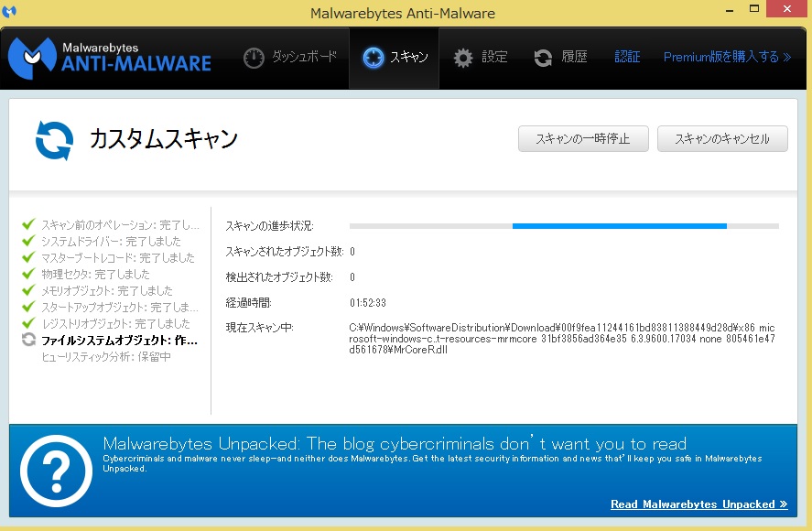Open the 設定 tab
Screen dimensions: 812x531
pyautogui.click(x=481, y=58)
